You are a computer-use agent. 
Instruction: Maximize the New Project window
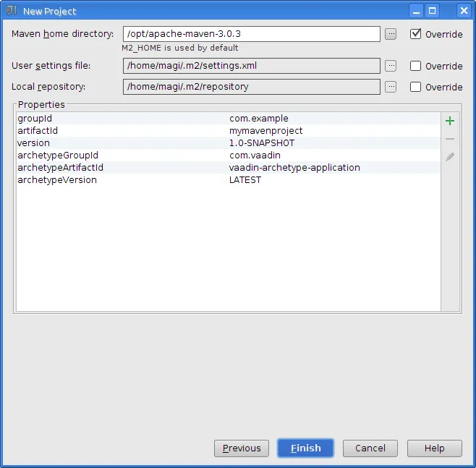[x=433, y=11]
